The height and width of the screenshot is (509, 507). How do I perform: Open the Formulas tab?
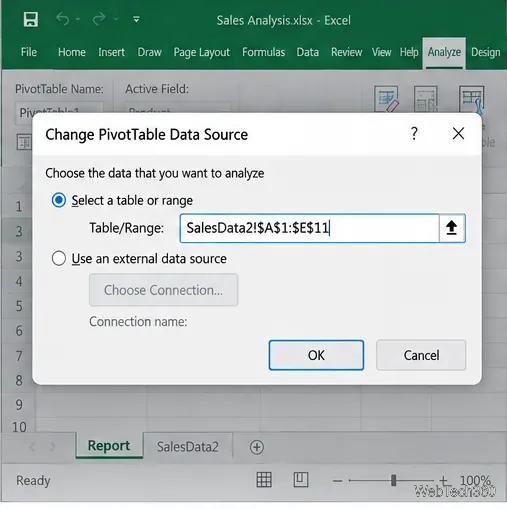(263, 52)
